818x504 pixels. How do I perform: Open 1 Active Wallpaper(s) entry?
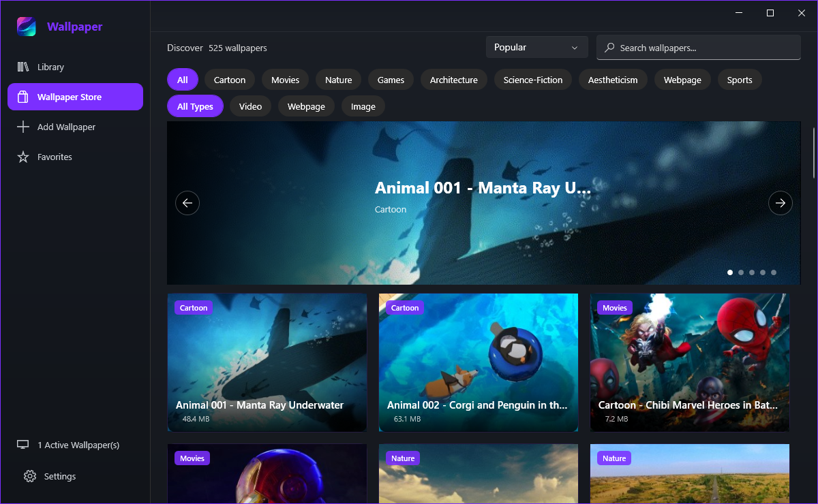[75, 445]
